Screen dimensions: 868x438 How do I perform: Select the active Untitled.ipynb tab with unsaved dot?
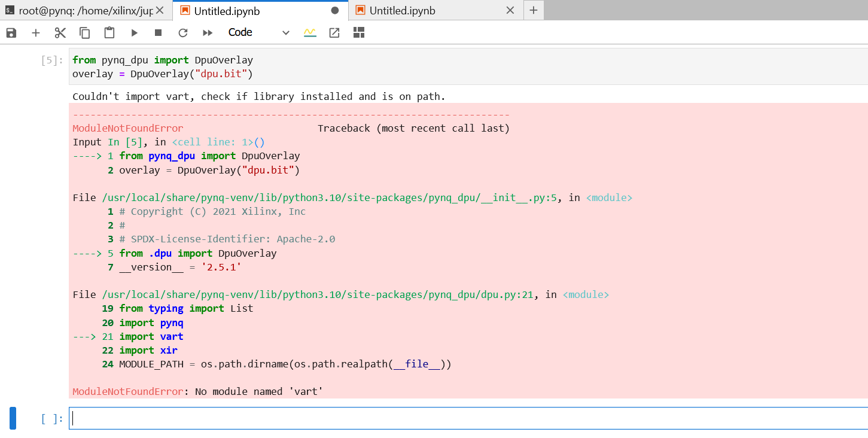260,10
